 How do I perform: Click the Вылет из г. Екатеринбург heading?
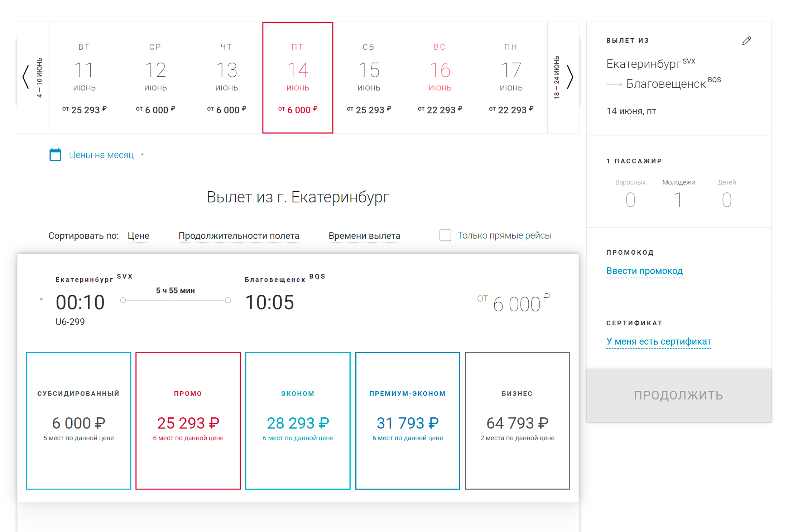point(298,197)
